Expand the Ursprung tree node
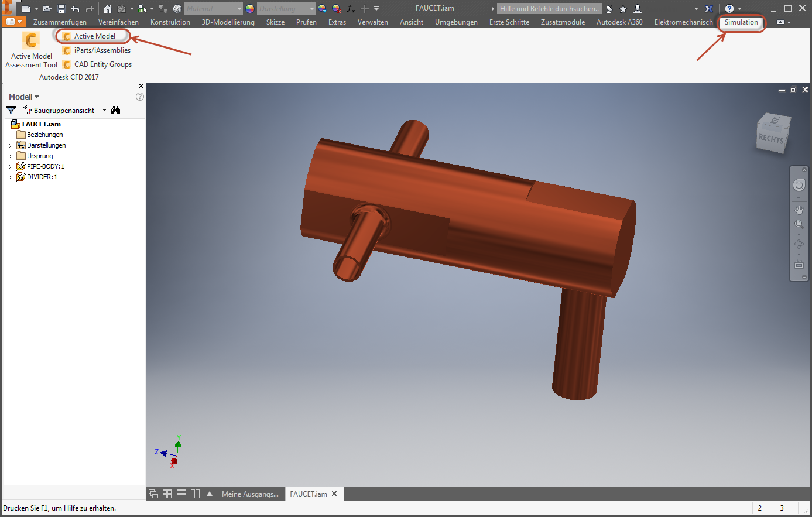 click(10, 156)
